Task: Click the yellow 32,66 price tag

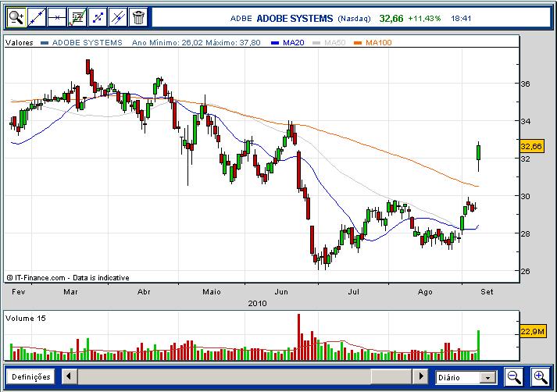Action: 531,146
